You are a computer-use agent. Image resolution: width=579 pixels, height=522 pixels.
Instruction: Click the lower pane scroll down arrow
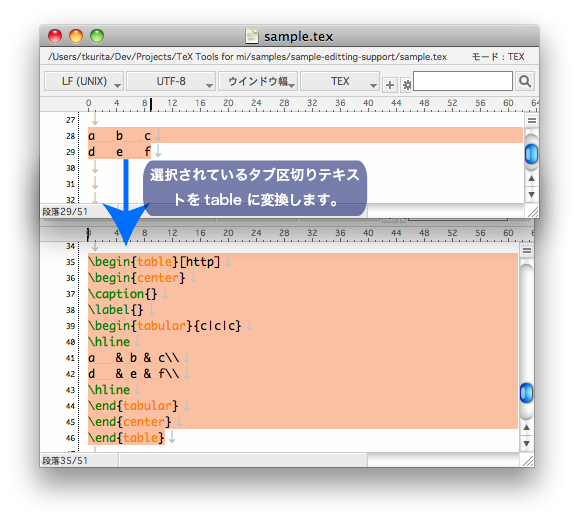click(527, 443)
